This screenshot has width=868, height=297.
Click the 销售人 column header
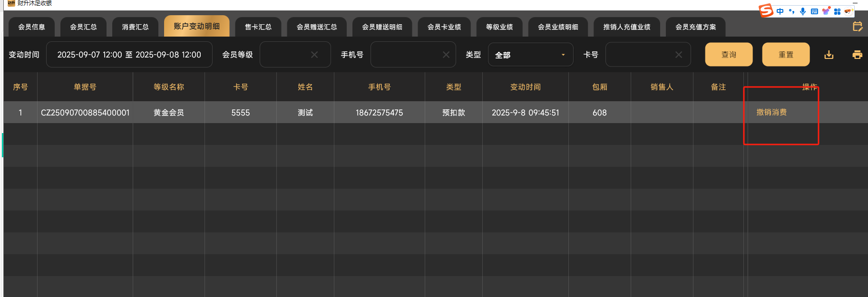tap(662, 87)
